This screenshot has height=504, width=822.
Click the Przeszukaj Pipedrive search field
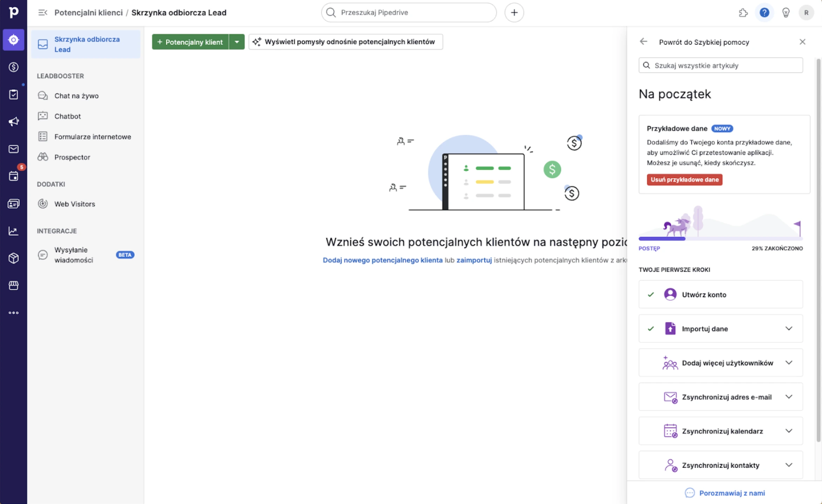coord(409,13)
